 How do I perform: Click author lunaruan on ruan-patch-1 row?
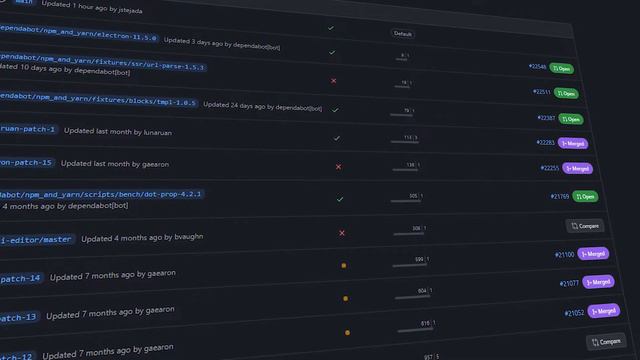158,133
